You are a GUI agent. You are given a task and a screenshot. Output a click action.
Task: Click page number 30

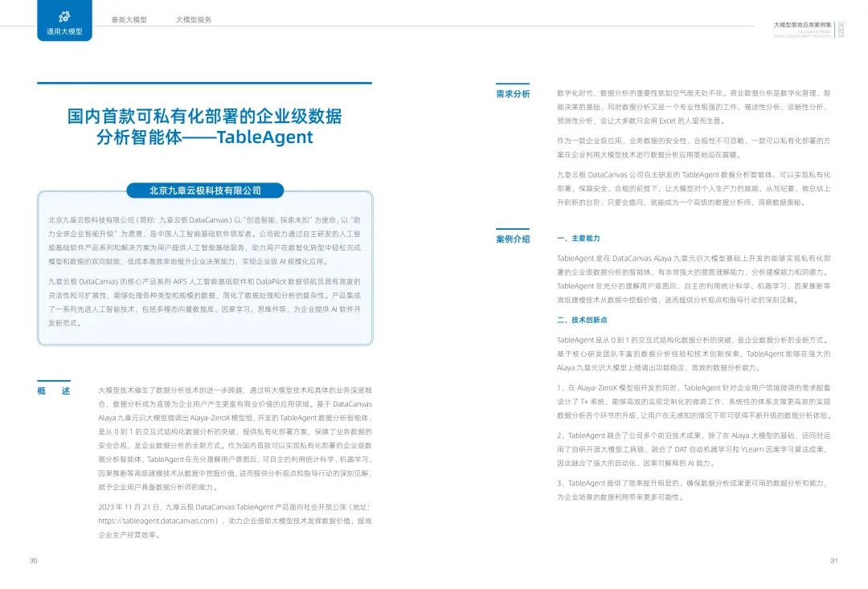[x=33, y=561]
